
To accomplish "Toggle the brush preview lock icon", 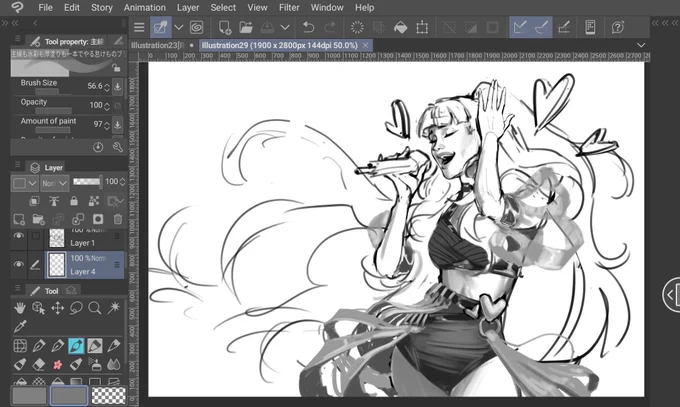I will [x=116, y=68].
